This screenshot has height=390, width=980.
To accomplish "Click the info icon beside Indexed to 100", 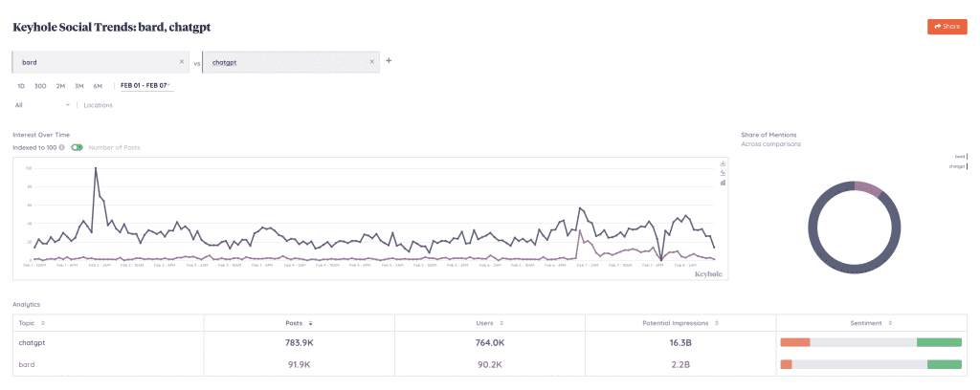I will (x=61, y=148).
